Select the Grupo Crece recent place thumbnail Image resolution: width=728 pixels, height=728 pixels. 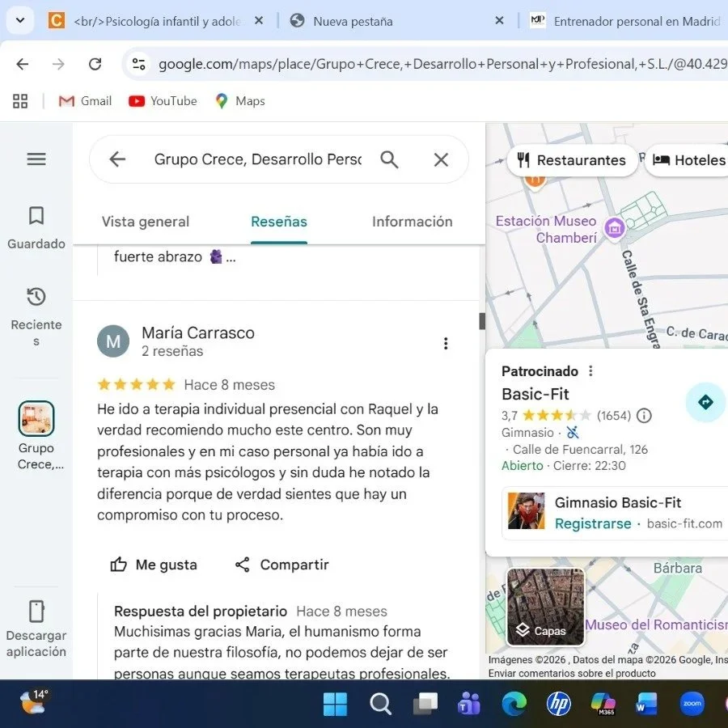36,418
